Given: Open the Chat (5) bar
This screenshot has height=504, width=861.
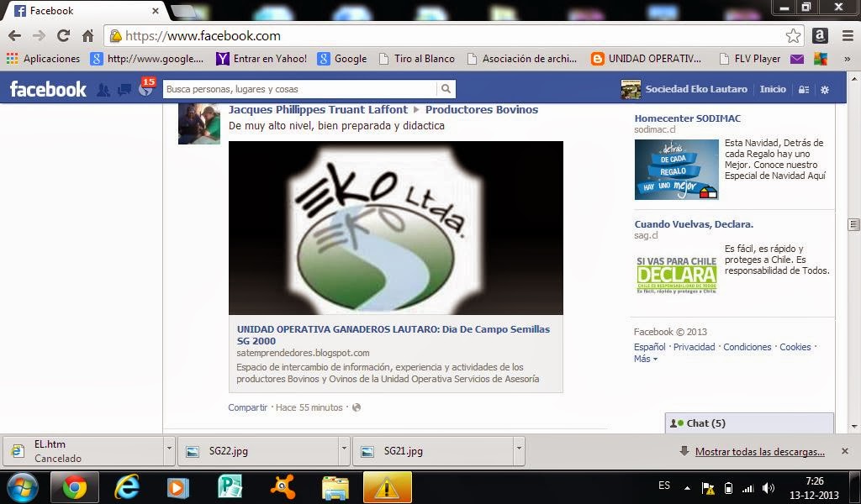Looking at the screenshot, I should pos(749,423).
